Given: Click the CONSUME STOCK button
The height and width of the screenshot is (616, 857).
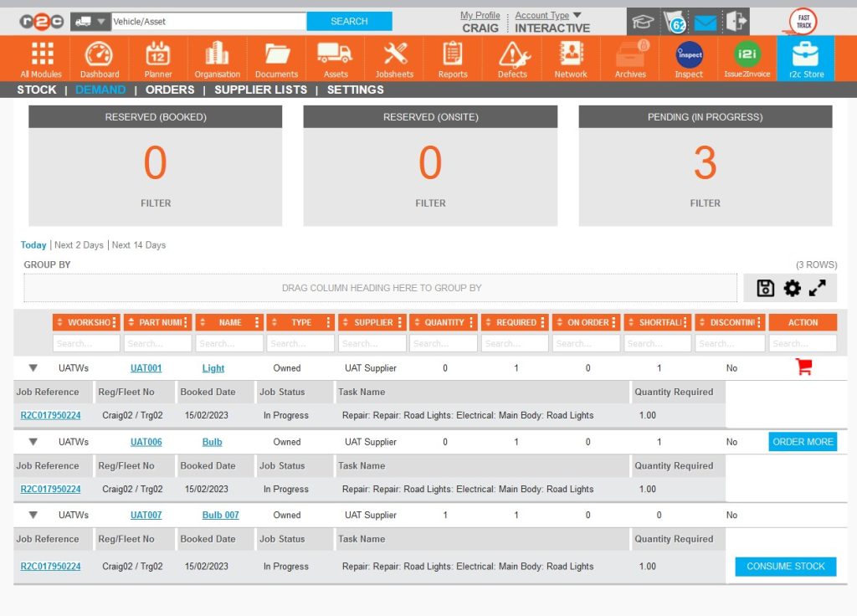Looking at the screenshot, I should point(785,567).
